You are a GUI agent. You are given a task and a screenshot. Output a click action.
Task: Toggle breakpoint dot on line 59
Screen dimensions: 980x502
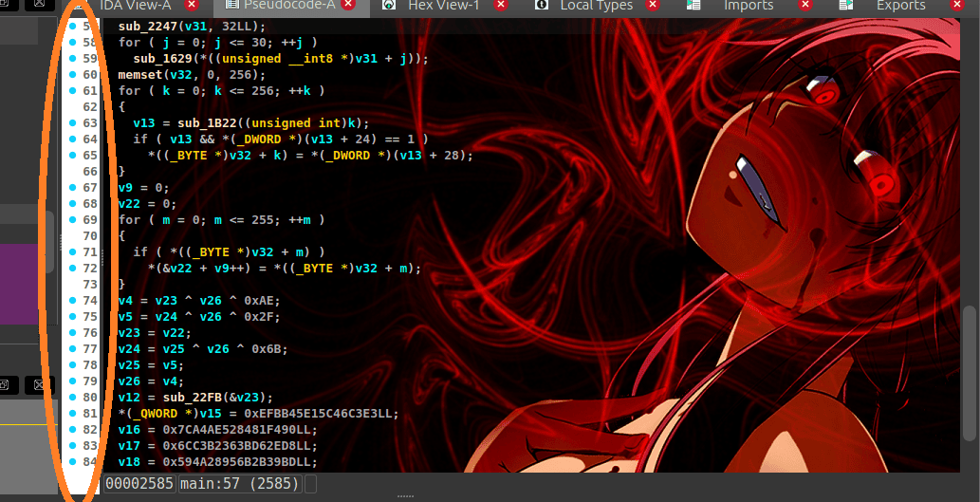(x=72, y=58)
